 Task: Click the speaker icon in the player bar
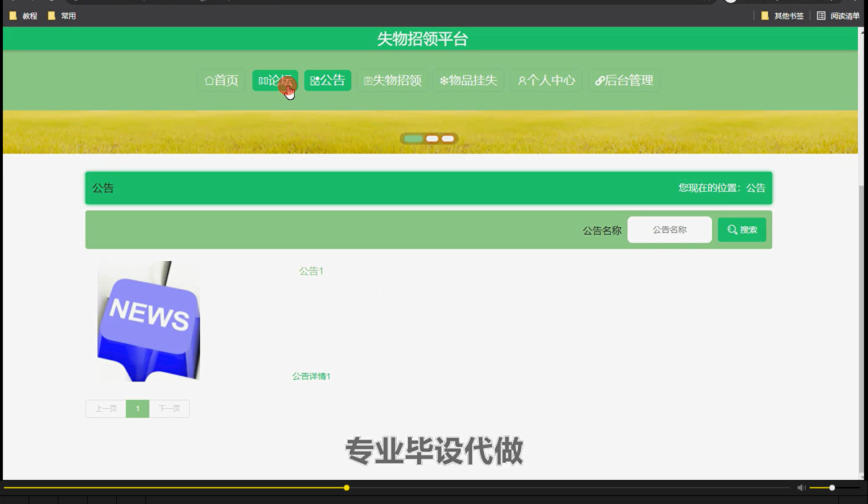click(x=800, y=487)
